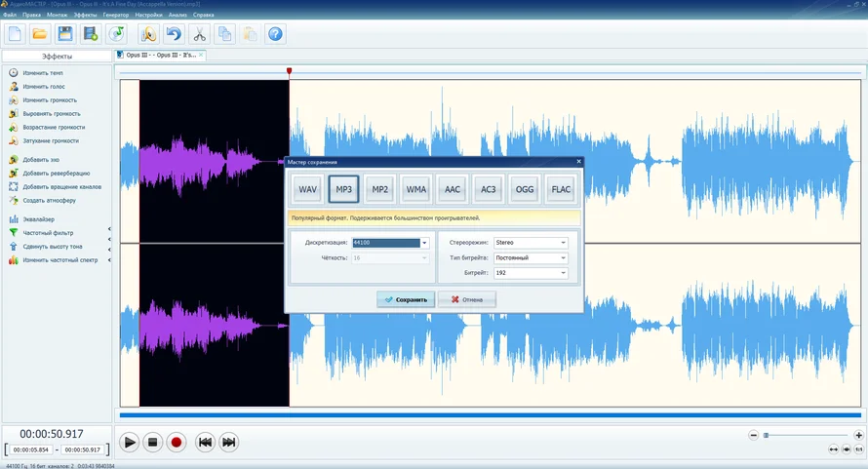Stop playback with the Stop button
The height and width of the screenshot is (469, 868).
coord(153,443)
